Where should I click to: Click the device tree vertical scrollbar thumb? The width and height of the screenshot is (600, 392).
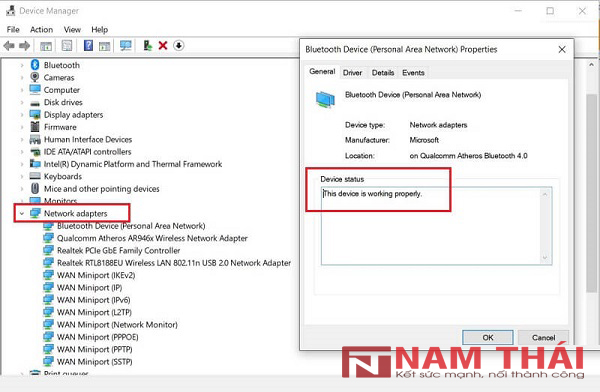pyautogui.click(x=592, y=193)
